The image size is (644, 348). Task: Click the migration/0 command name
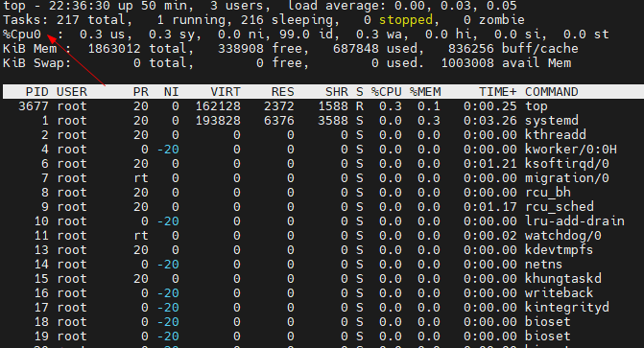(567, 177)
